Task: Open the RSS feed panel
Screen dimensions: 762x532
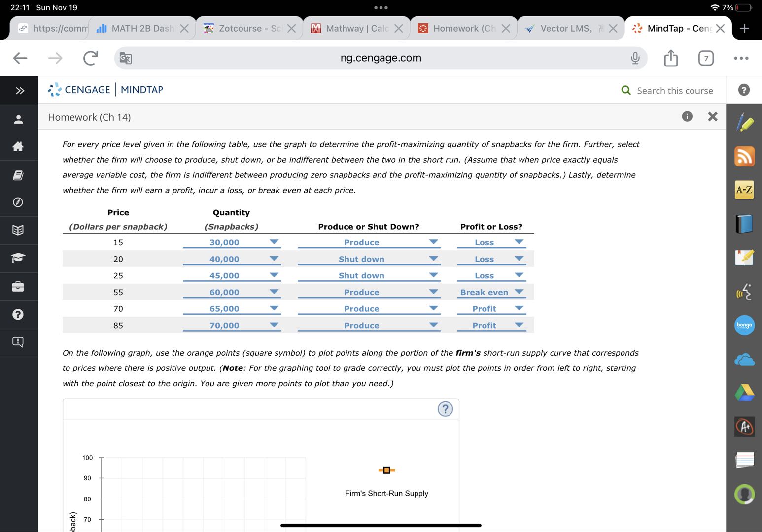Action: tap(744, 156)
